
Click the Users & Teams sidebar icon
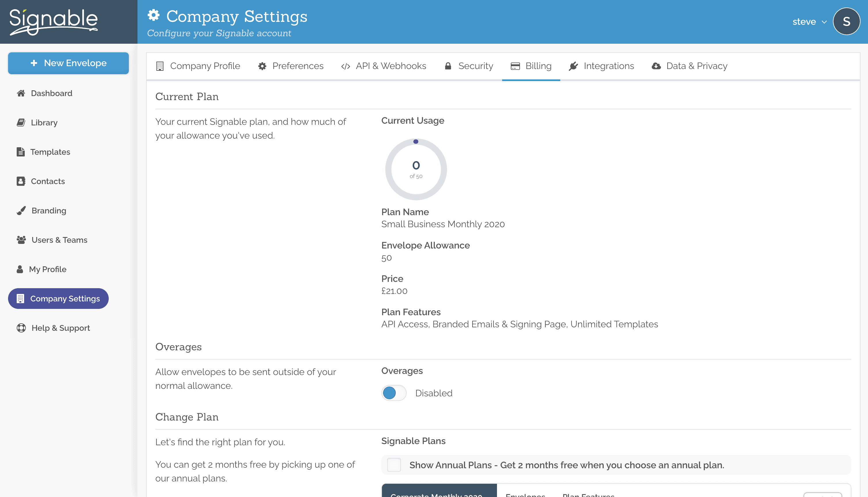coord(21,240)
